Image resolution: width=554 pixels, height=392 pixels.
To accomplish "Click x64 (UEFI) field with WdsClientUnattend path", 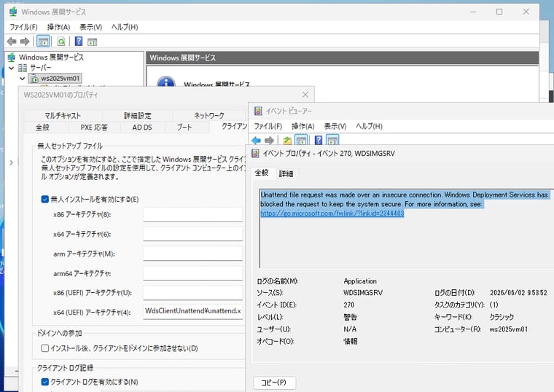I will [193, 311].
